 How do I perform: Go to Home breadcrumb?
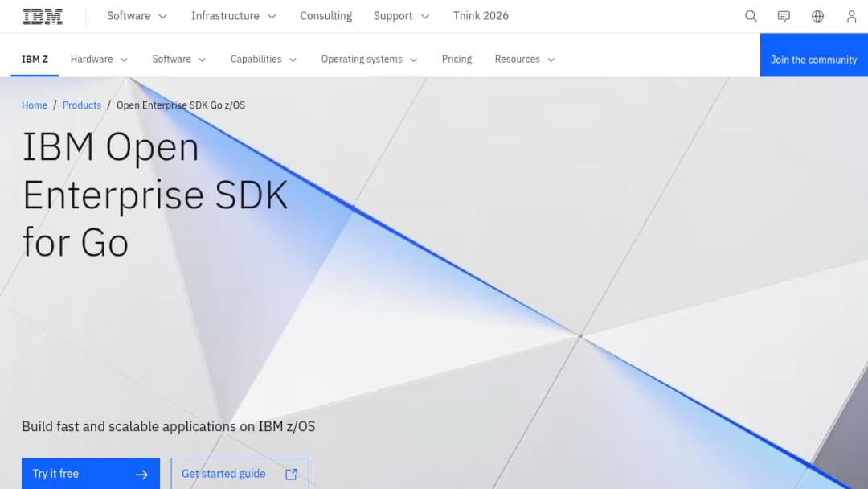(35, 105)
